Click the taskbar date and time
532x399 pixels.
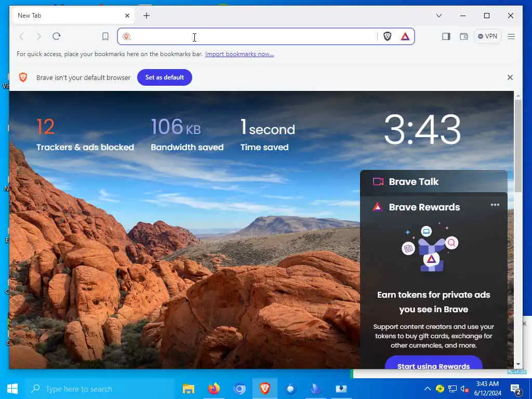[487, 389]
